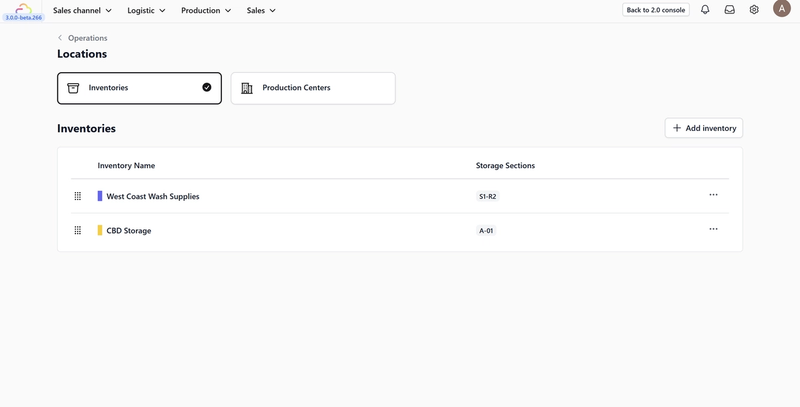Select the Inventories location card
This screenshot has height=407, width=800.
tap(139, 88)
